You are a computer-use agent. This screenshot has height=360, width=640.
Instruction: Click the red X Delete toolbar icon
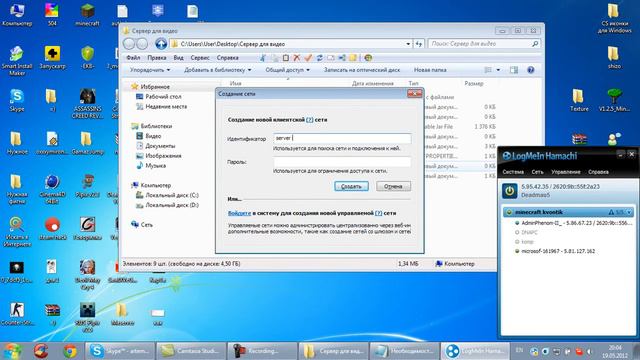(x=297, y=58)
